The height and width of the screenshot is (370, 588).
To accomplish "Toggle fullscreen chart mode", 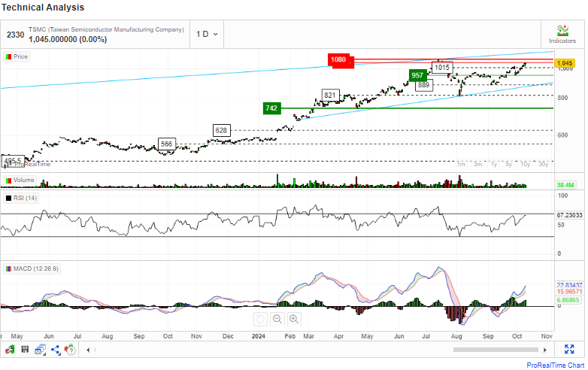I will pos(569,350).
